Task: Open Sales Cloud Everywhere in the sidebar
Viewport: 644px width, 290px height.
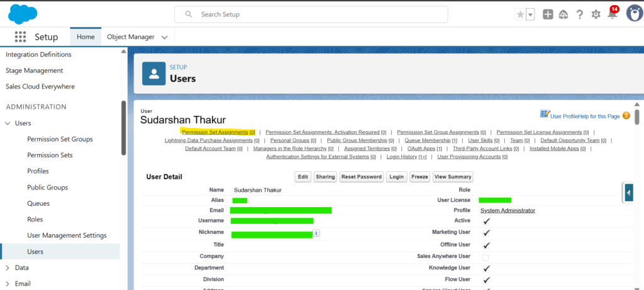Action: tap(40, 87)
